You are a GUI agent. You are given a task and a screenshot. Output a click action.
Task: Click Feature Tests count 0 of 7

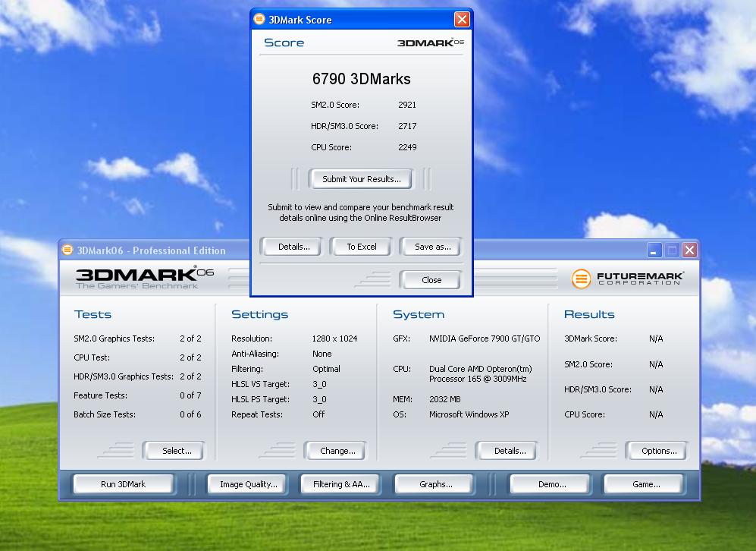point(190,395)
